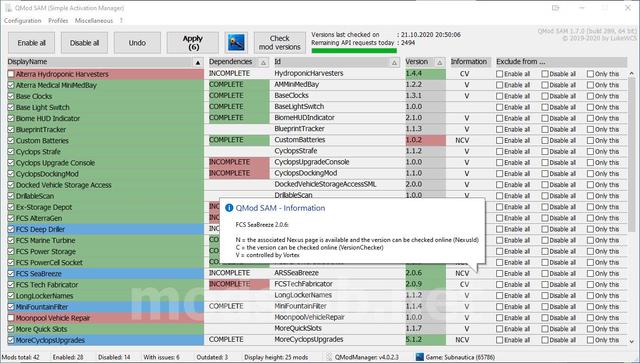Click the scroll-up arrow of mod list

click(x=632, y=74)
